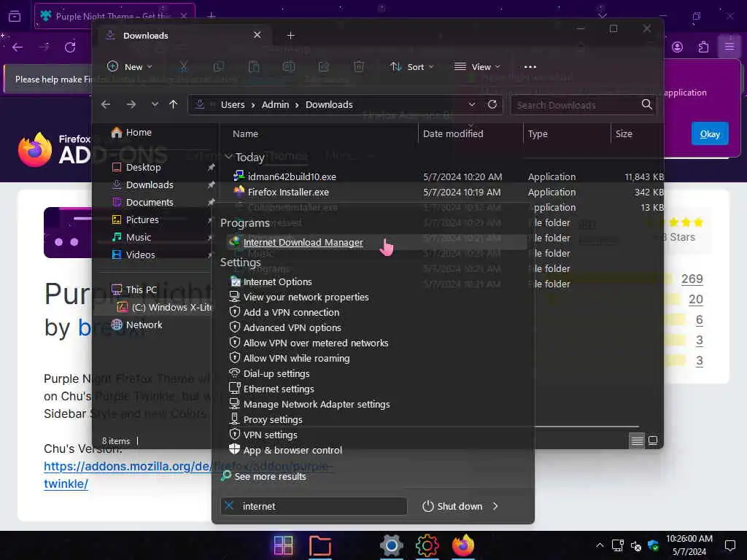Open the View dropdown
The image size is (747, 560).
coord(477,66)
